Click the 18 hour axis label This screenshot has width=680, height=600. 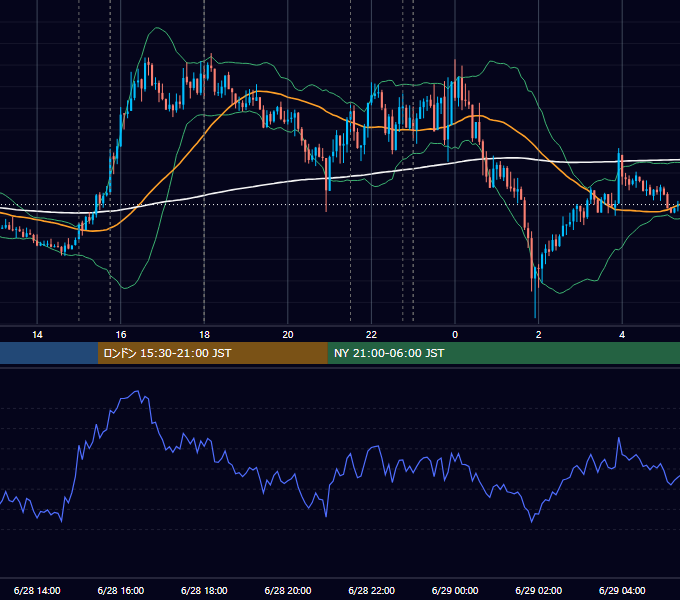pyautogui.click(x=204, y=335)
